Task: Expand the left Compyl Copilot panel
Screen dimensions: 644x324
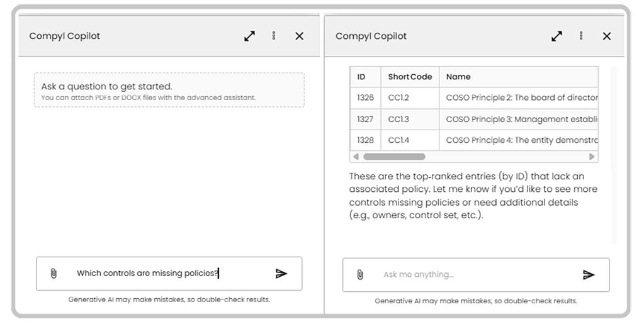Action: coord(250,36)
